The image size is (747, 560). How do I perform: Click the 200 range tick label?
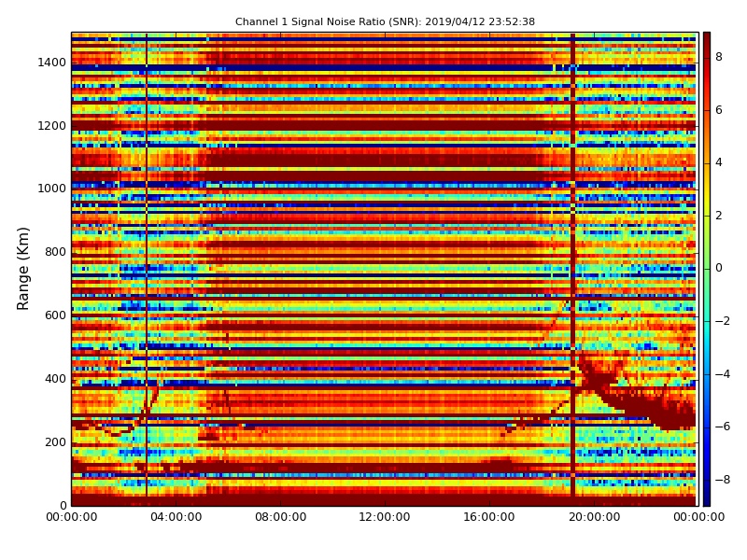tap(55, 441)
